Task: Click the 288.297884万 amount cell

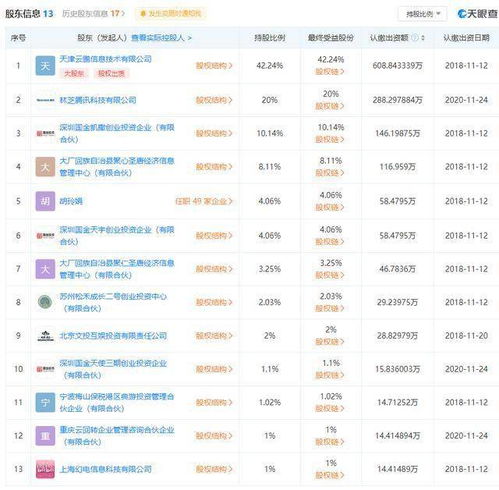Action: [397, 100]
